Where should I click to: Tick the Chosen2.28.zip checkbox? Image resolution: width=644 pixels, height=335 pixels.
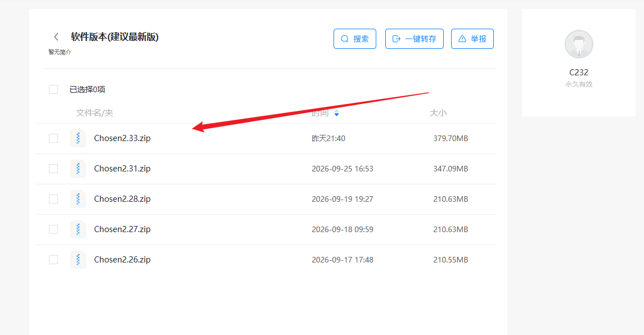click(x=53, y=199)
